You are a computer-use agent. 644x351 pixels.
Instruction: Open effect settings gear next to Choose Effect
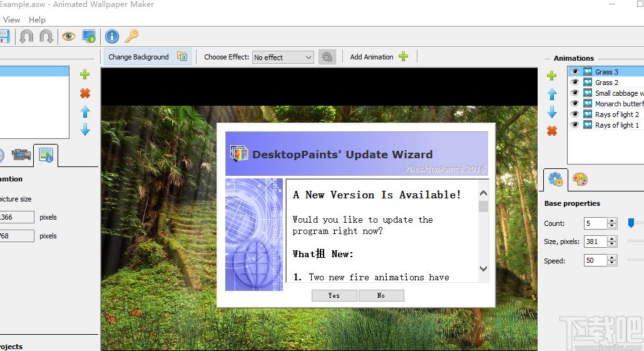click(x=327, y=57)
